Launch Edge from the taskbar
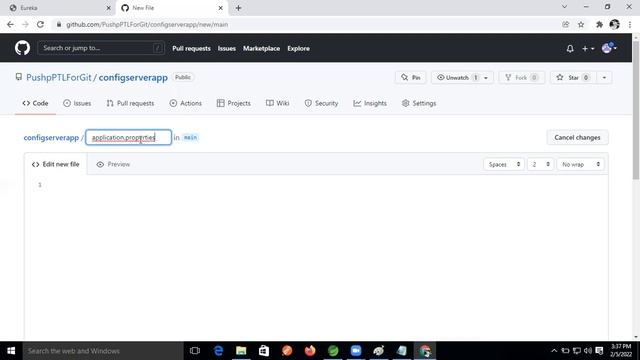640x360 pixels. (218, 351)
